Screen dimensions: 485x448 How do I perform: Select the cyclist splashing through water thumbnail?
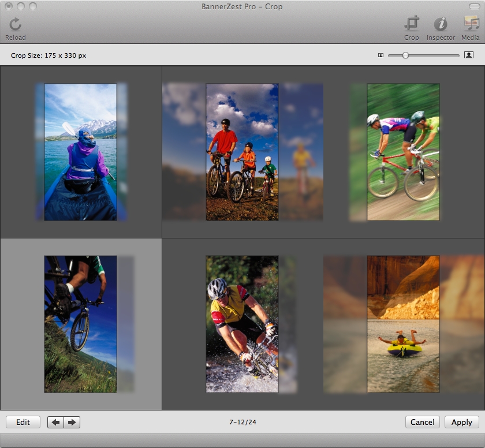click(x=242, y=324)
